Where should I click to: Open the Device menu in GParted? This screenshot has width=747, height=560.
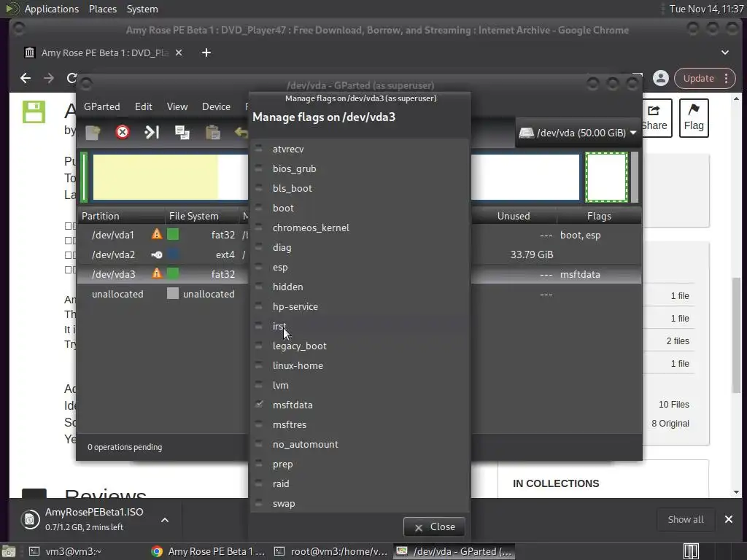click(x=216, y=106)
